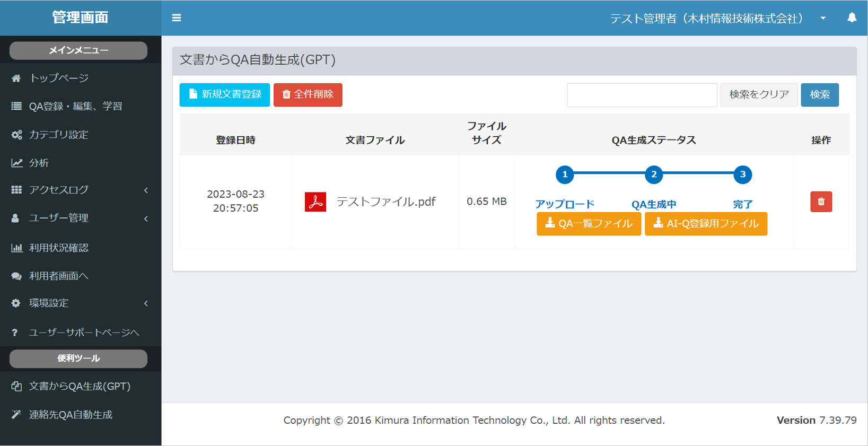Image resolution: width=868 pixels, height=446 pixels.
Task: Click the chart icon next to 分析
Action: 17,163
